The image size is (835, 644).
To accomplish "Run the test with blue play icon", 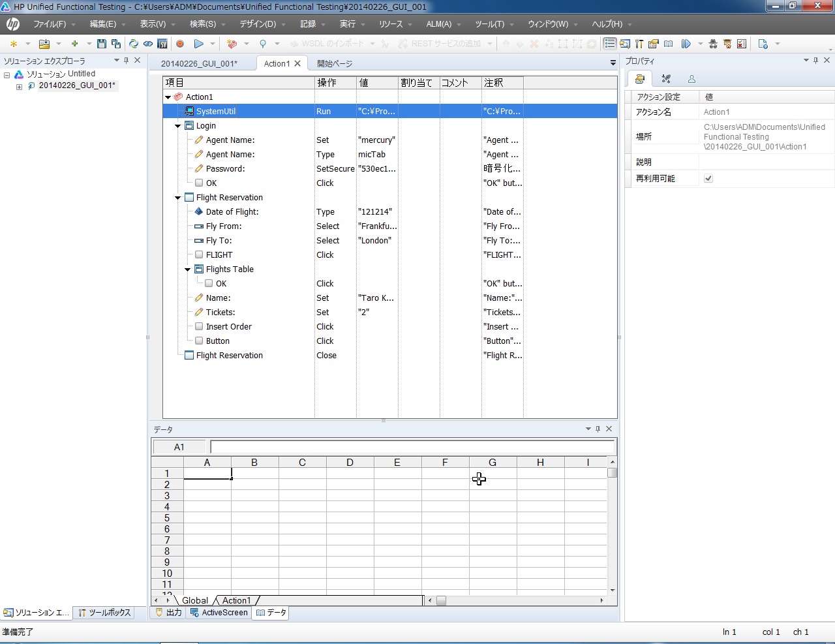I will (198, 44).
